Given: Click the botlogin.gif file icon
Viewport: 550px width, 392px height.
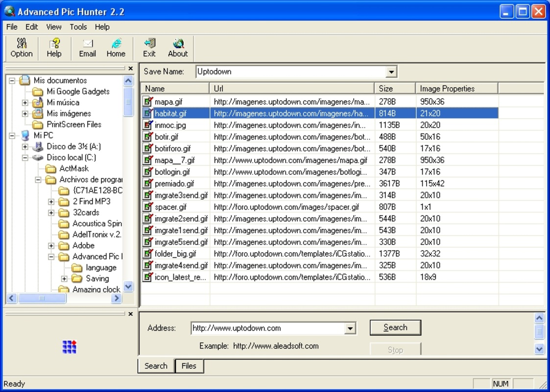Looking at the screenshot, I should pyautogui.click(x=148, y=171).
